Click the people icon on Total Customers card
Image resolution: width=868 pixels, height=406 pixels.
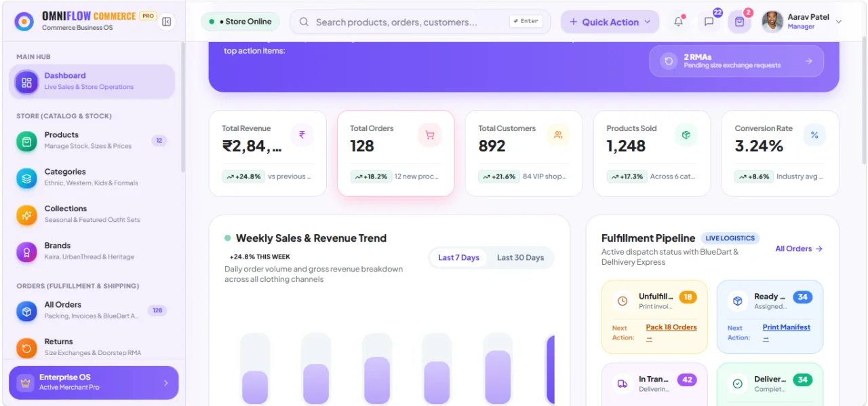(x=558, y=134)
